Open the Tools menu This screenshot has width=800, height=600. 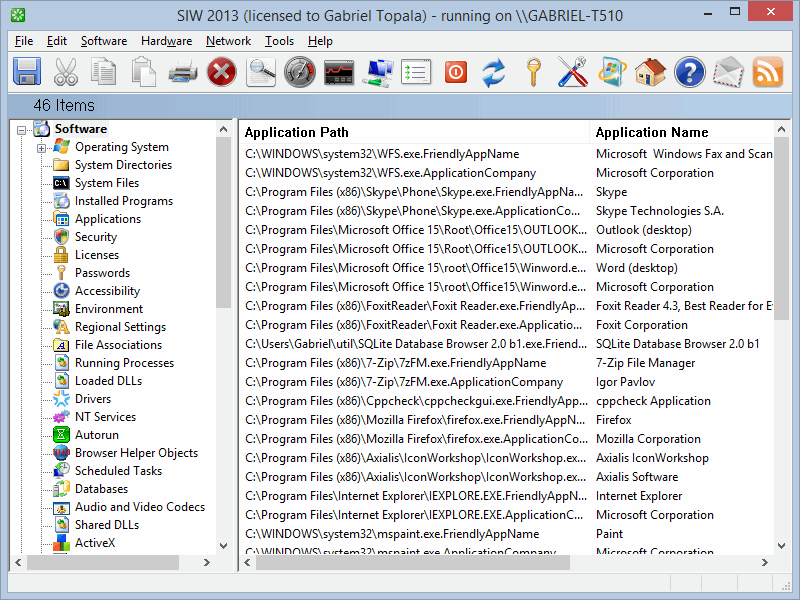click(x=279, y=41)
